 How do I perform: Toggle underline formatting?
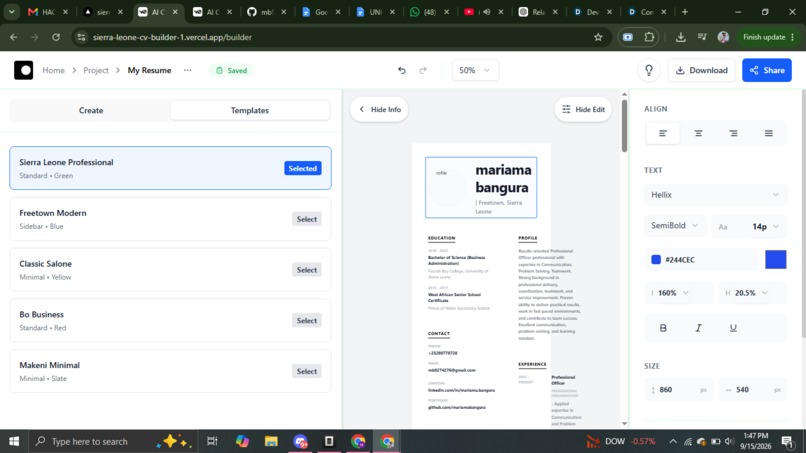coord(733,328)
